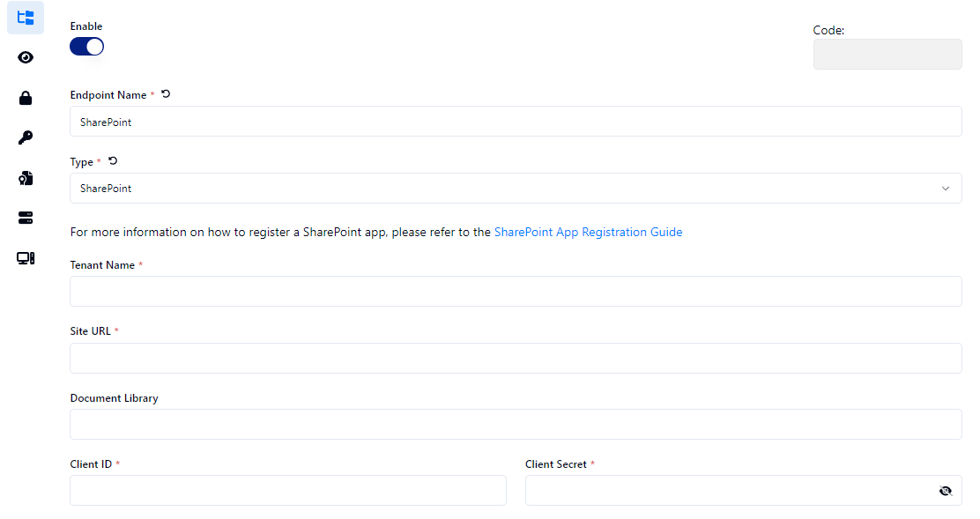Image resolution: width=980 pixels, height=519 pixels.
Task: Open the lock icon section in sidebar
Action: click(26, 98)
